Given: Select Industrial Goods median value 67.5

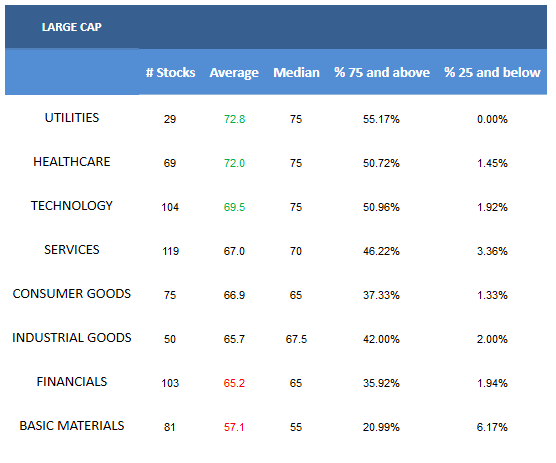Looking at the screenshot, I should [x=296, y=339].
